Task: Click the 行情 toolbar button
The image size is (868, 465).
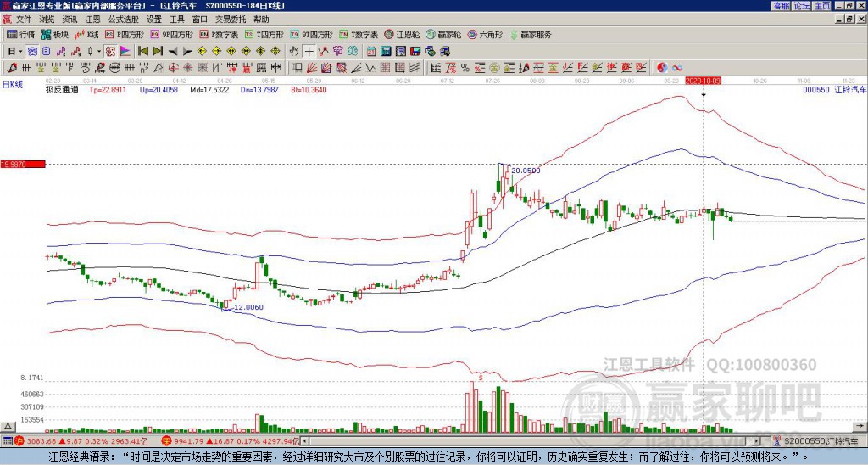Action: tap(20, 34)
